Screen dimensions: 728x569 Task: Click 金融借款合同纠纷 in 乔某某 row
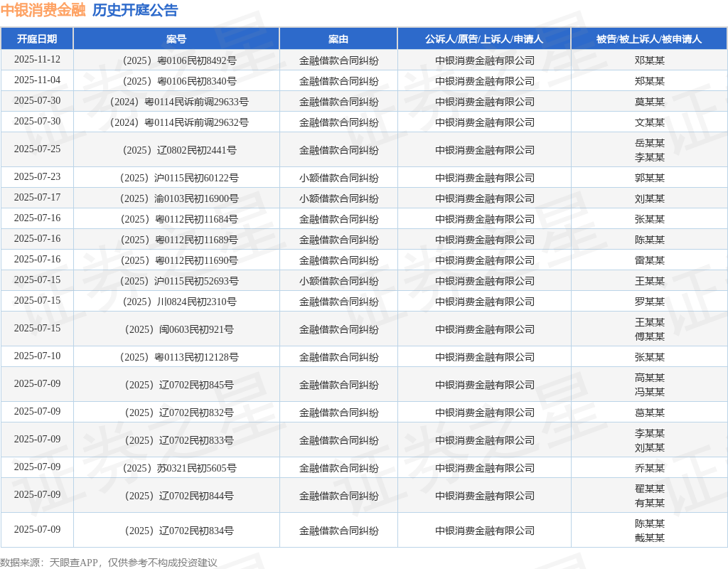point(338,468)
